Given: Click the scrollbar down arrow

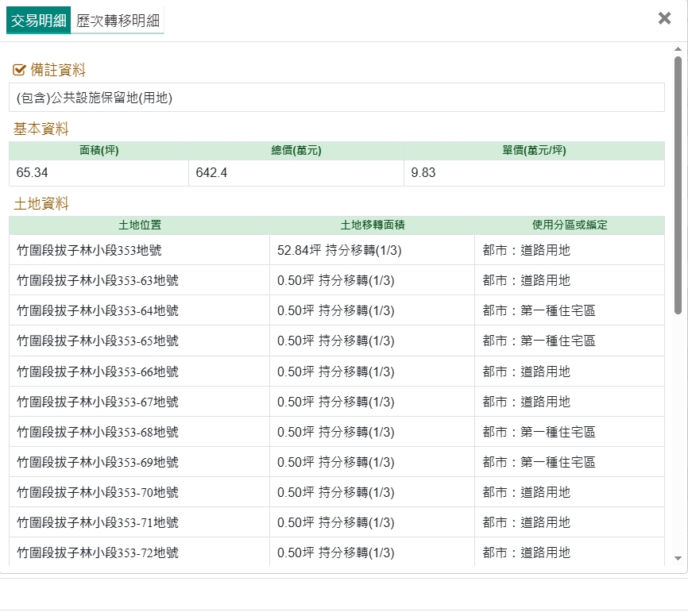Looking at the screenshot, I should (677, 558).
